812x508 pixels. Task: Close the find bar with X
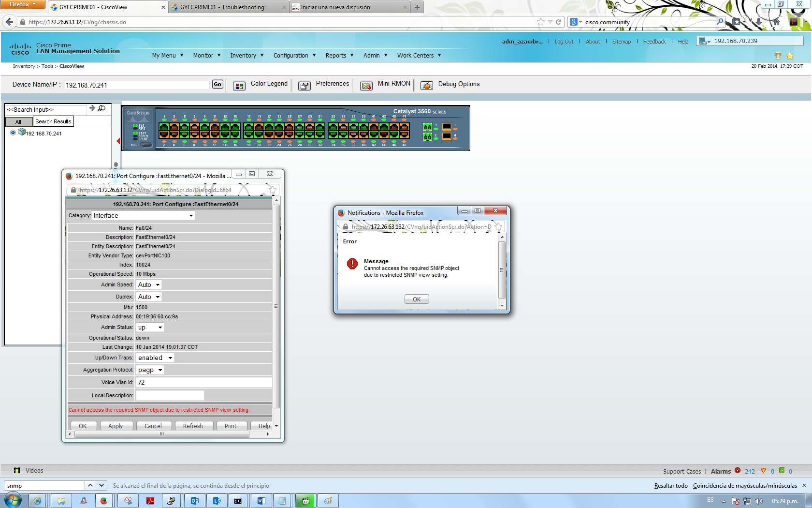tap(804, 485)
